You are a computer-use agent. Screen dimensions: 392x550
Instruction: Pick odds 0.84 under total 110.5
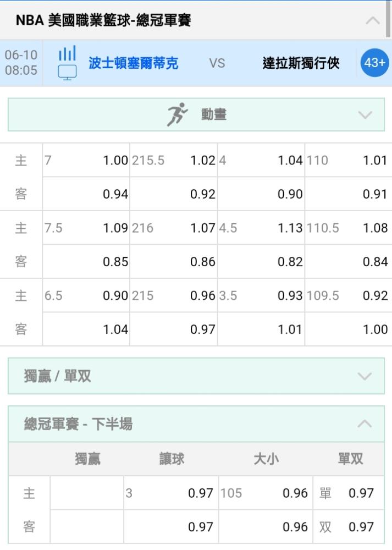[348, 262]
